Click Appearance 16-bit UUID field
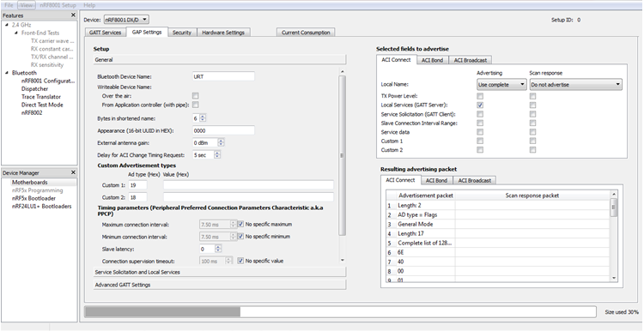This screenshot has width=644, height=331. pos(223,131)
